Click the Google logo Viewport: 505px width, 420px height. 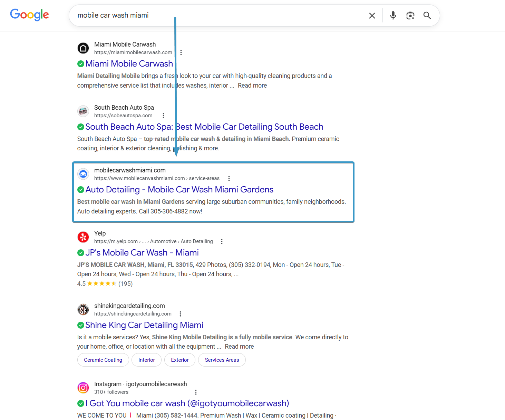coord(29,14)
